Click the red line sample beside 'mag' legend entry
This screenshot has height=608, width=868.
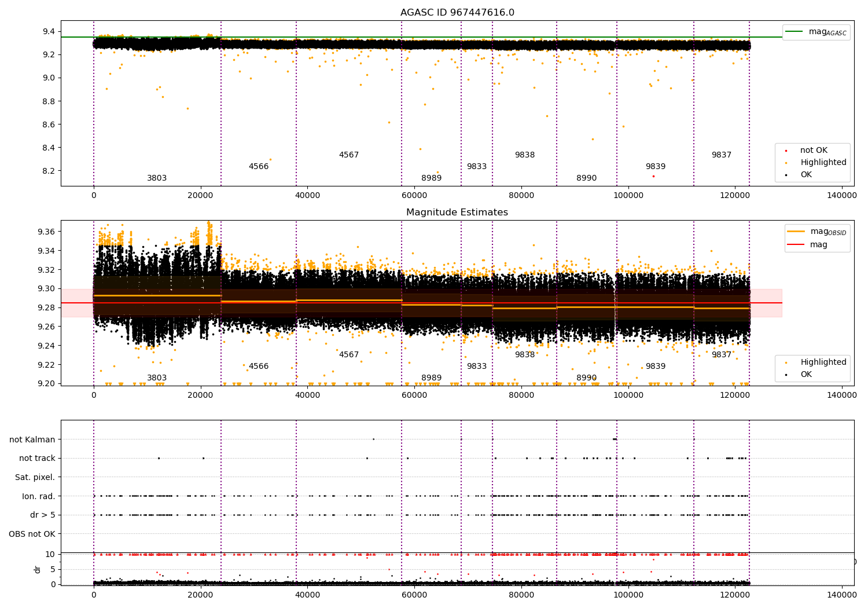(x=796, y=245)
